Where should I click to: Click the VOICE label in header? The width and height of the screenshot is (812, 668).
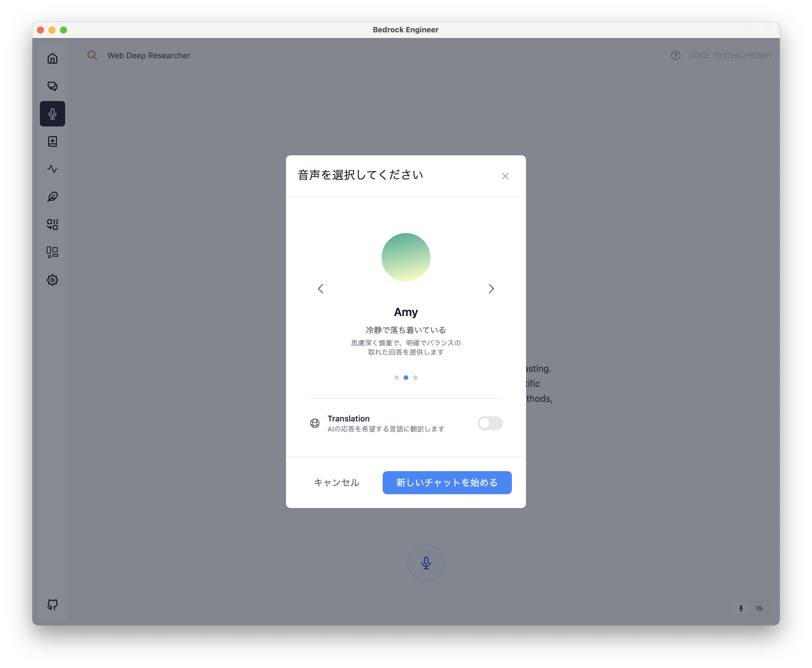[x=699, y=56]
